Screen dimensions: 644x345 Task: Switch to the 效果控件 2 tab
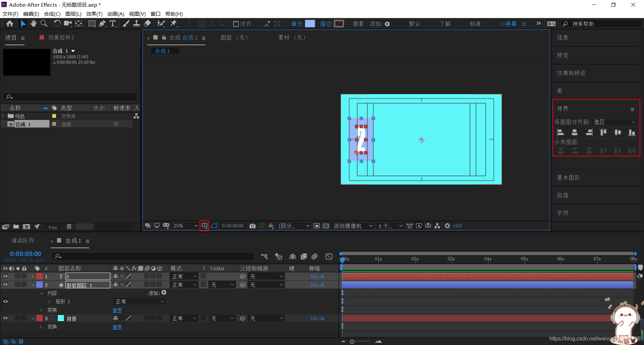tap(61, 38)
